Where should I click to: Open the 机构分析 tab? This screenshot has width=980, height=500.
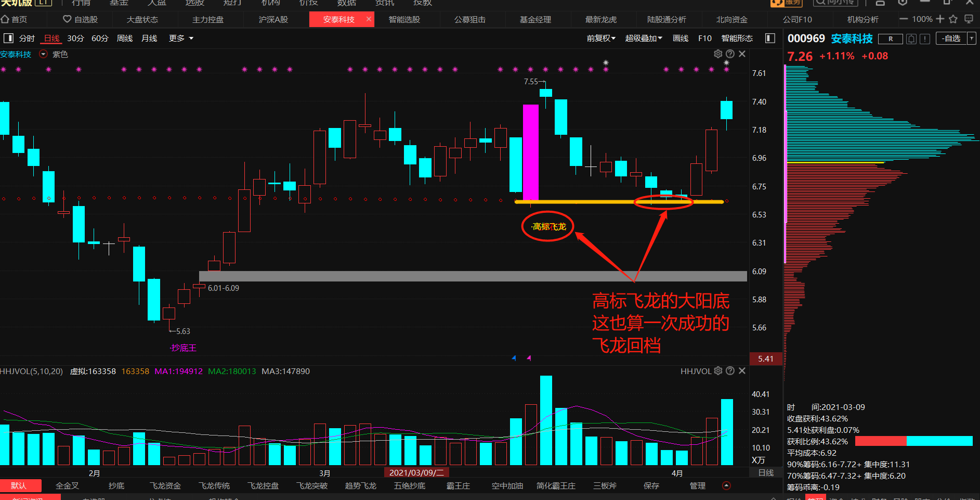863,19
